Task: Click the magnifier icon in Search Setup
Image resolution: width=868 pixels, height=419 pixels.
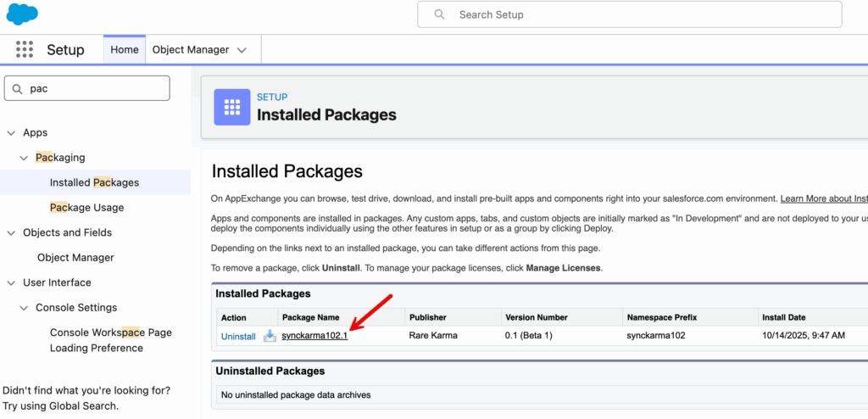Action: coord(440,14)
